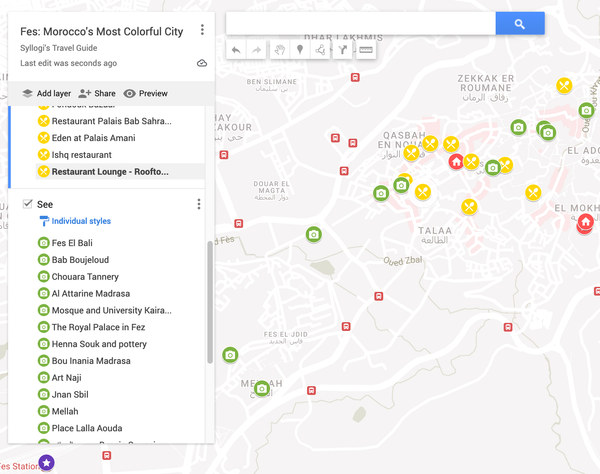Viewport: 600px width, 474px height.
Task: Select the add directions tool
Action: pos(342,50)
